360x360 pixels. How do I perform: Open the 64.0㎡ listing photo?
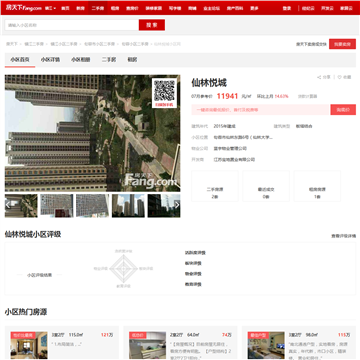click(x=147, y=345)
